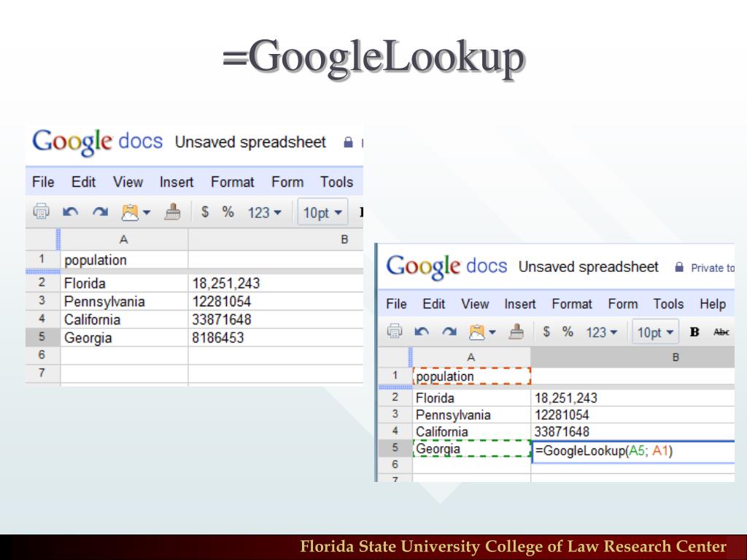Open the File menu in right spreadsheet
747x560 pixels.
click(x=396, y=304)
